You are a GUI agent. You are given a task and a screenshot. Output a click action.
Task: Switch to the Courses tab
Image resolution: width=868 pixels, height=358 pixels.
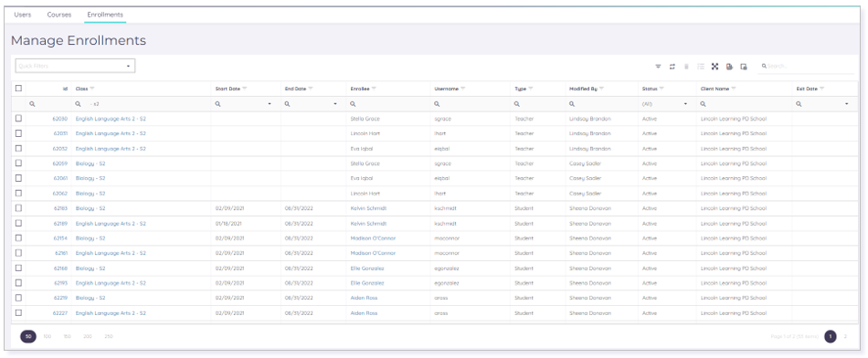point(59,15)
